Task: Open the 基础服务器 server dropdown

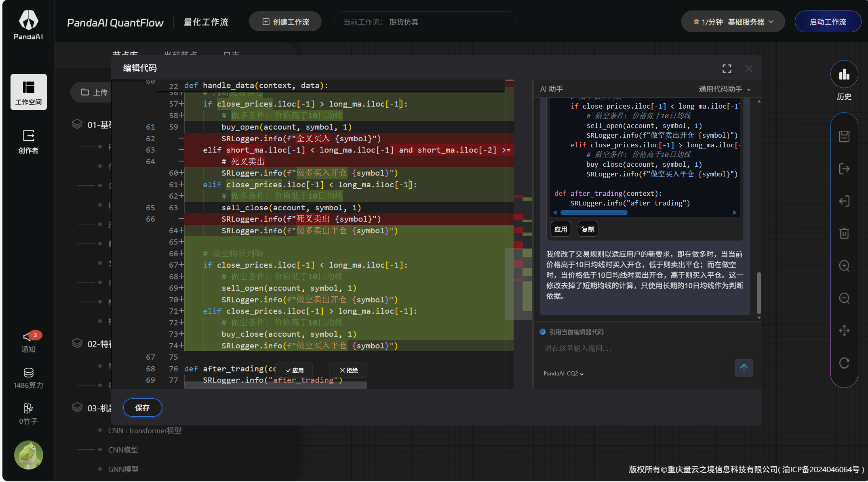Action: pyautogui.click(x=733, y=22)
